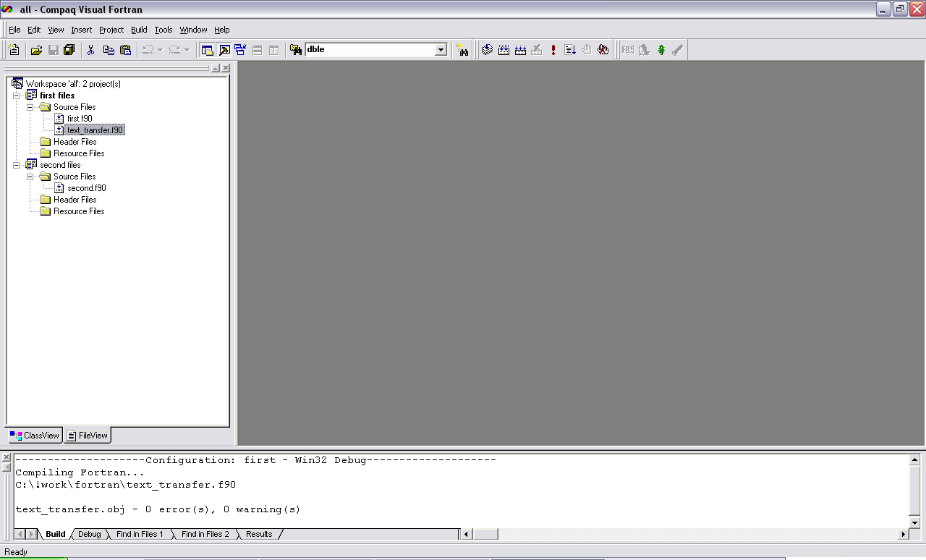
Task: Select the Results output tab
Action: pos(259,534)
